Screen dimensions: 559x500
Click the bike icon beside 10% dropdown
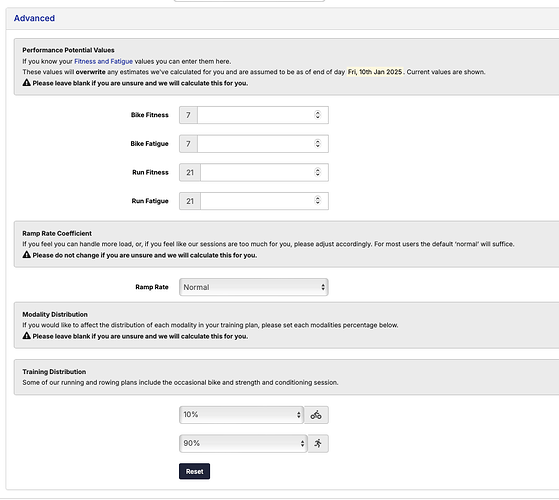tap(316, 415)
